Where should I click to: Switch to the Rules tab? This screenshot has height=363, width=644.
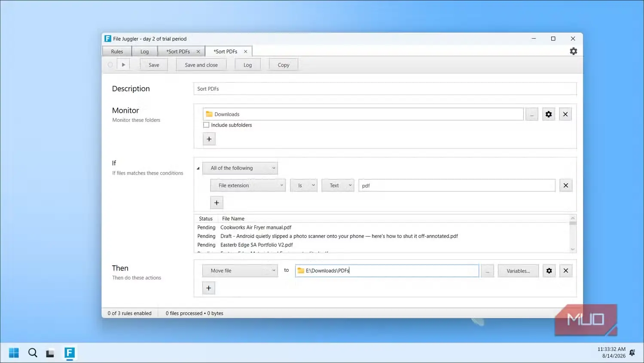[117, 51]
